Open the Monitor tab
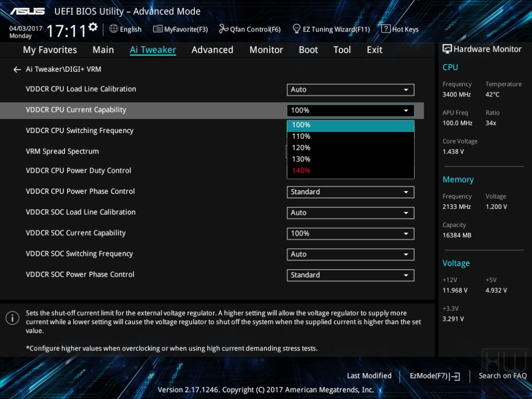 coord(266,50)
